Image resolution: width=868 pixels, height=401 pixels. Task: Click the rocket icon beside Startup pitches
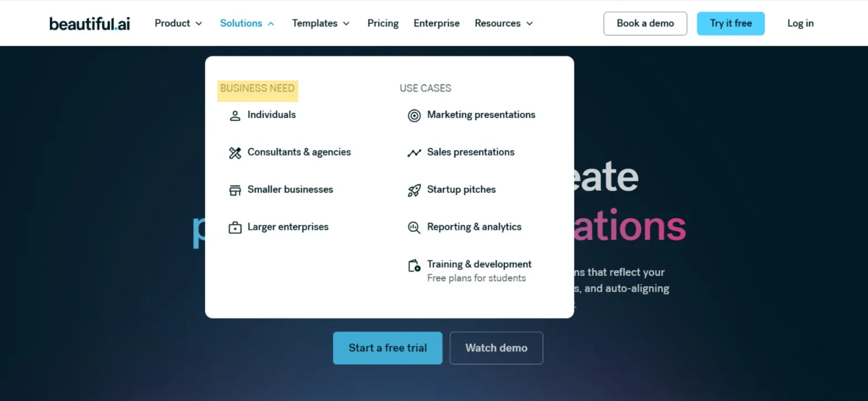tap(414, 191)
